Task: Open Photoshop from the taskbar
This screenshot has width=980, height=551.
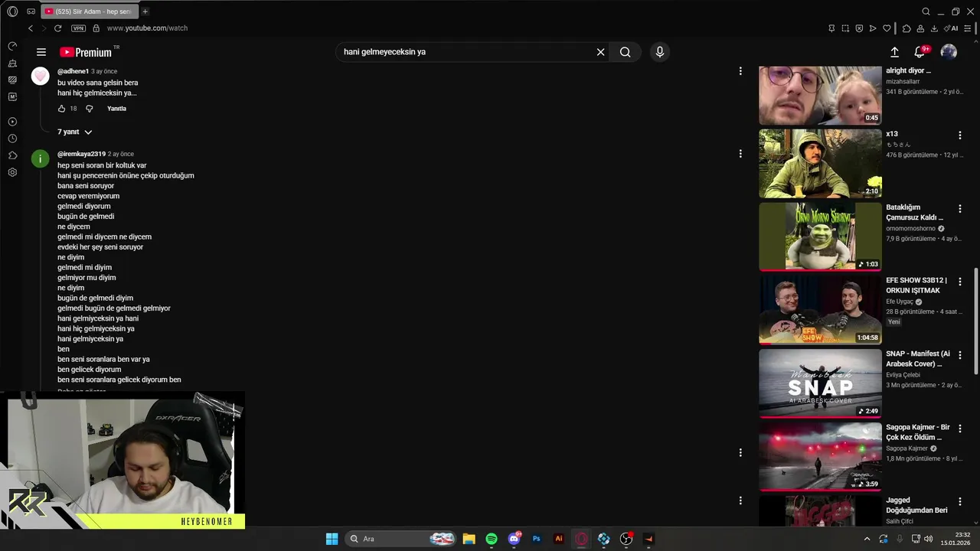Action: (537, 539)
